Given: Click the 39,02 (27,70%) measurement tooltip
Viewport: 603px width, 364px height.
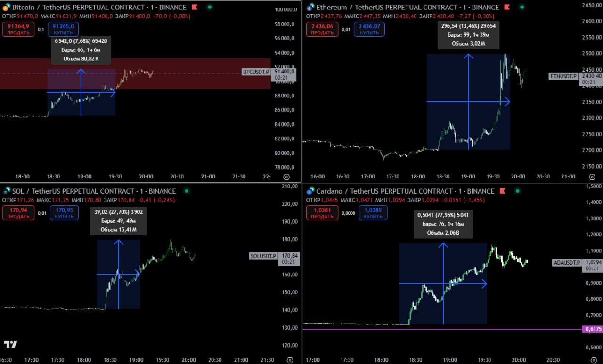Looking at the screenshot, I should point(118,221).
